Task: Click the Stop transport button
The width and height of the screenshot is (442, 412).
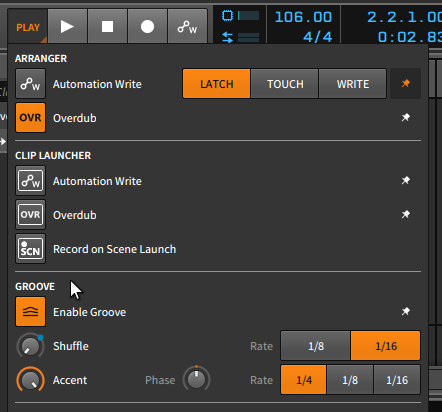Action: [x=107, y=26]
